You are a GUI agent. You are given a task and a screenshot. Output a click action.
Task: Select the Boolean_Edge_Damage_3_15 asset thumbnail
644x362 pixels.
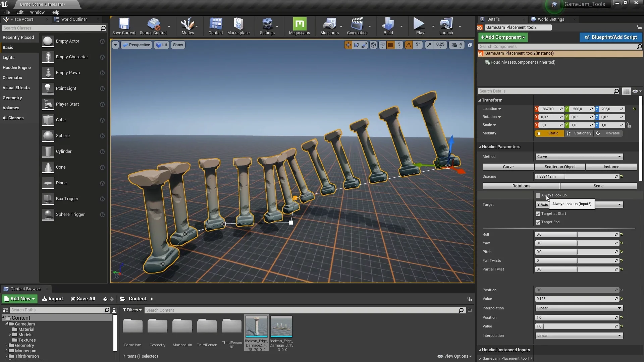281,326
